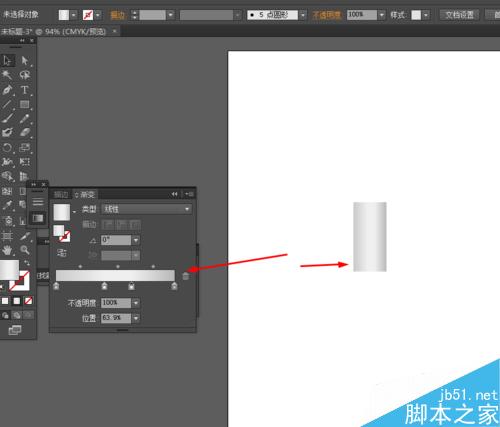Screen dimensions: 500x427
Task: Open the 不透明度 link in control bar
Action: tap(327, 15)
